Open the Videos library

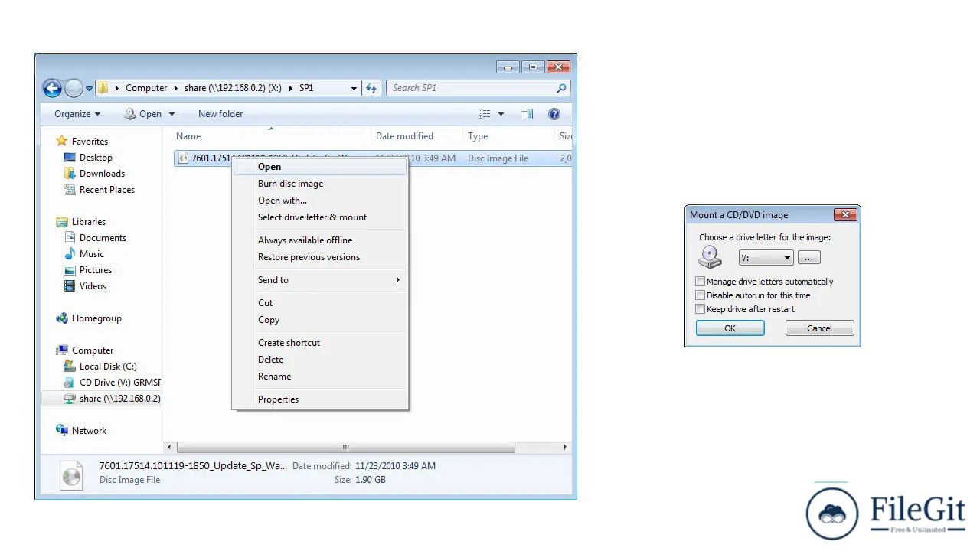[93, 286]
